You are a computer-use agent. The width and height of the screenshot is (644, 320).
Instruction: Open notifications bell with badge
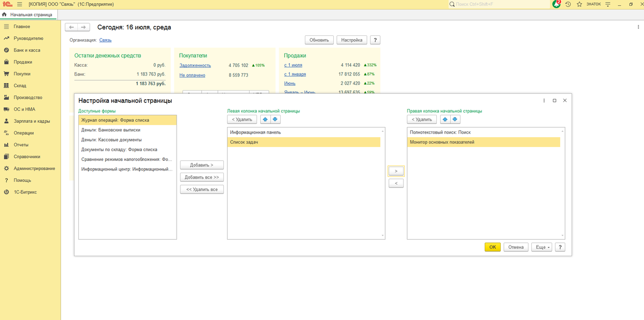coord(557,4)
